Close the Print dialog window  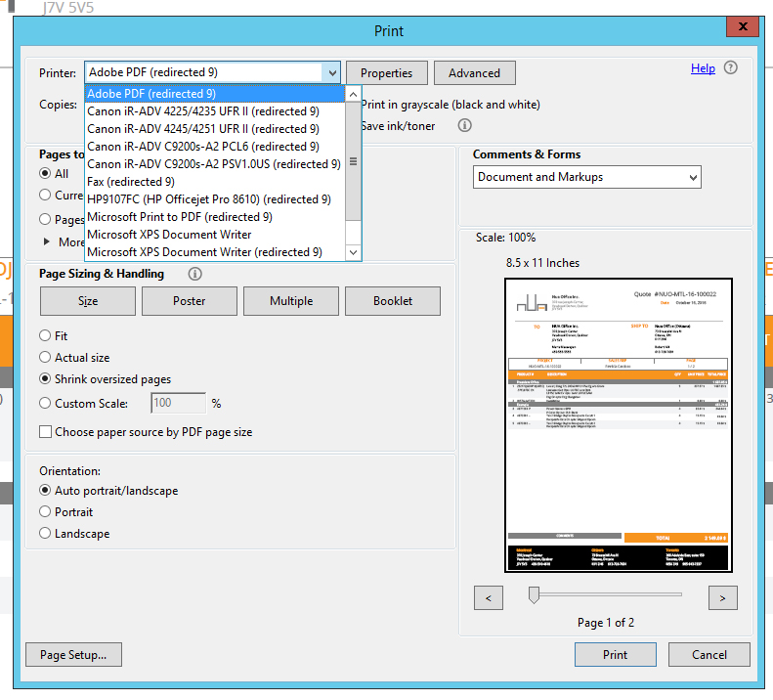pyautogui.click(x=744, y=29)
